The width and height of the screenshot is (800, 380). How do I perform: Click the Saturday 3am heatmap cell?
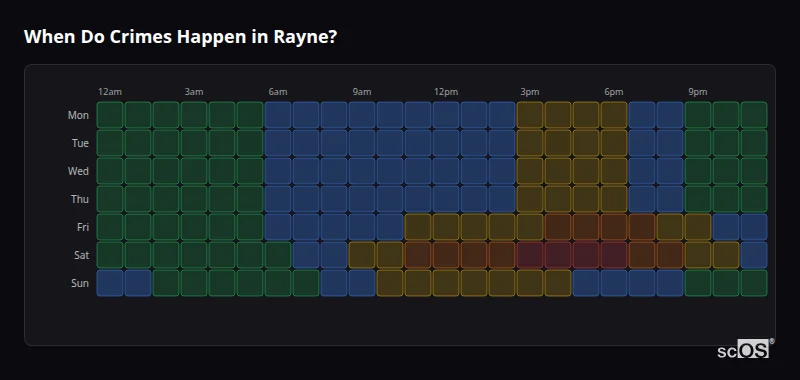tap(194, 255)
